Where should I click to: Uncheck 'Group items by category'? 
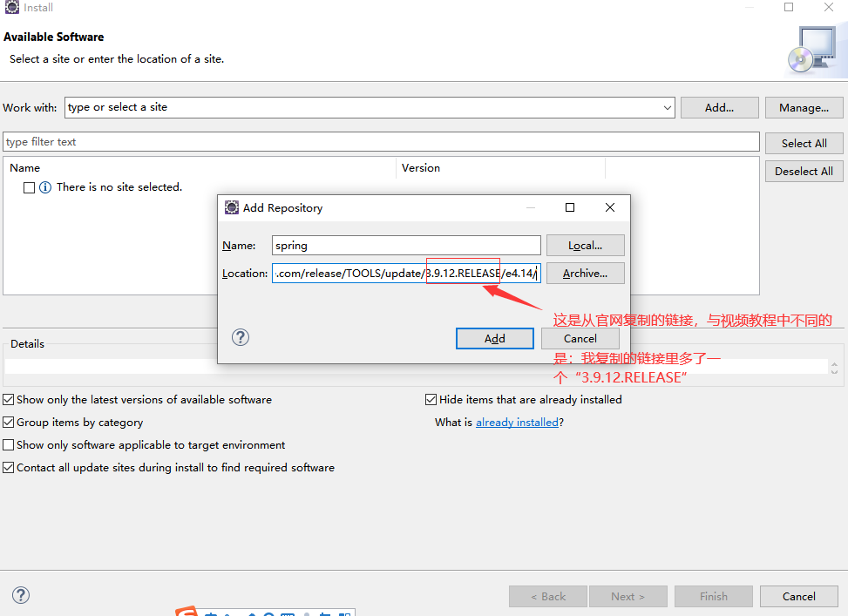tap(8, 423)
